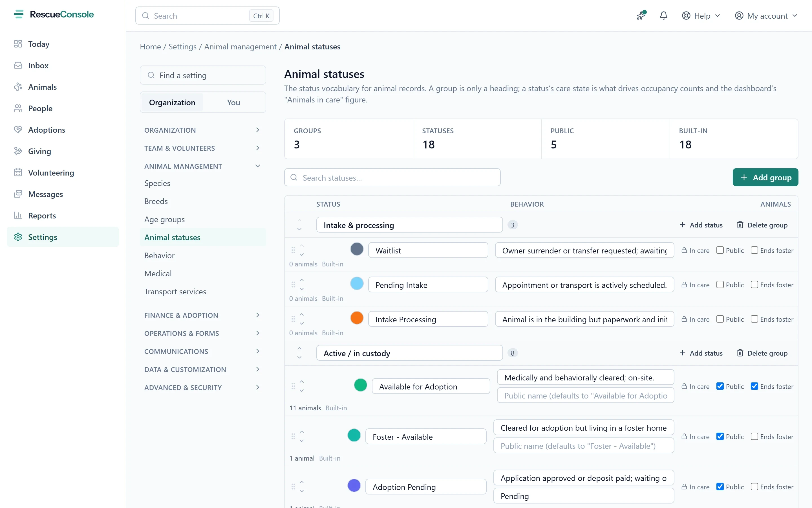Expand FINANCE & ADOPTION section
Image resolution: width=812 pixels, height=508 pixels.
202,315
